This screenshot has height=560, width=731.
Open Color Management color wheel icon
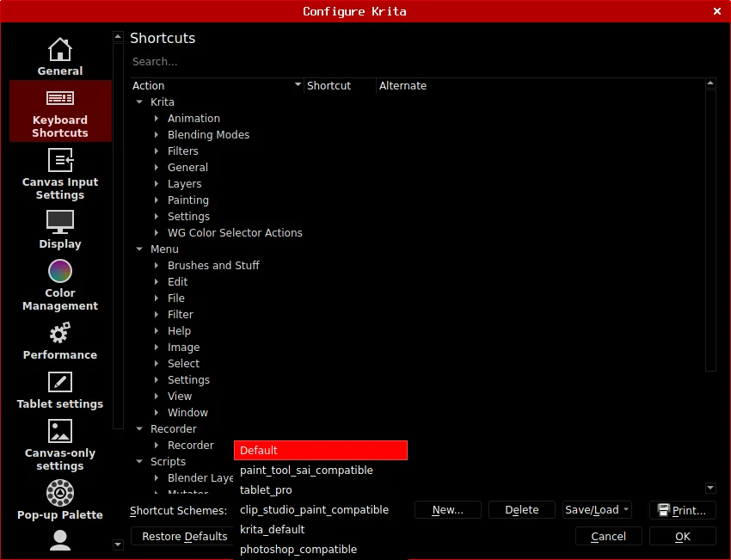tap(59, 271)
